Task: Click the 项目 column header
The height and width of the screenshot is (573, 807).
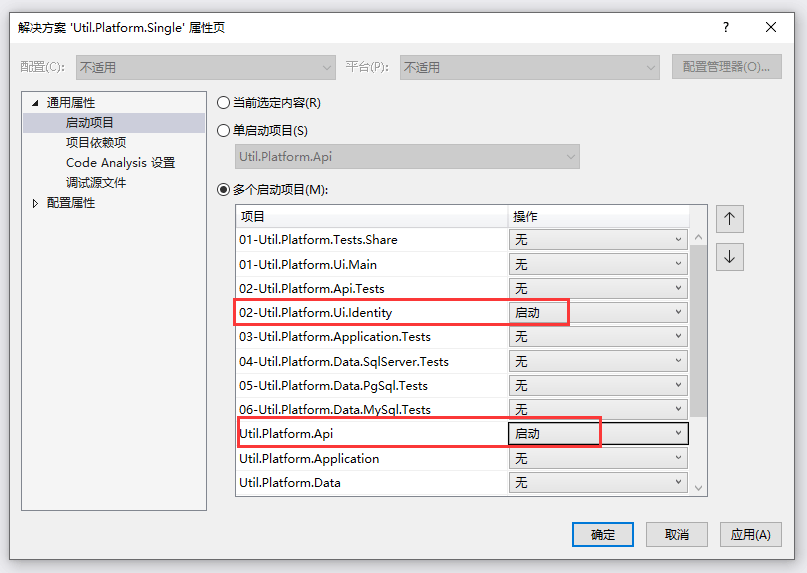Action: [x=372, y=217]
